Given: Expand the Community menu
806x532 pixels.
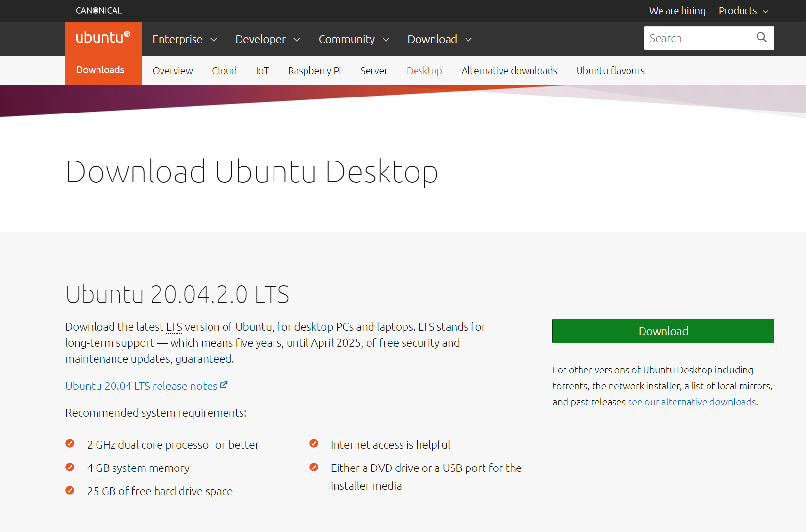Looking at the screenshot, I should [354, 39].
